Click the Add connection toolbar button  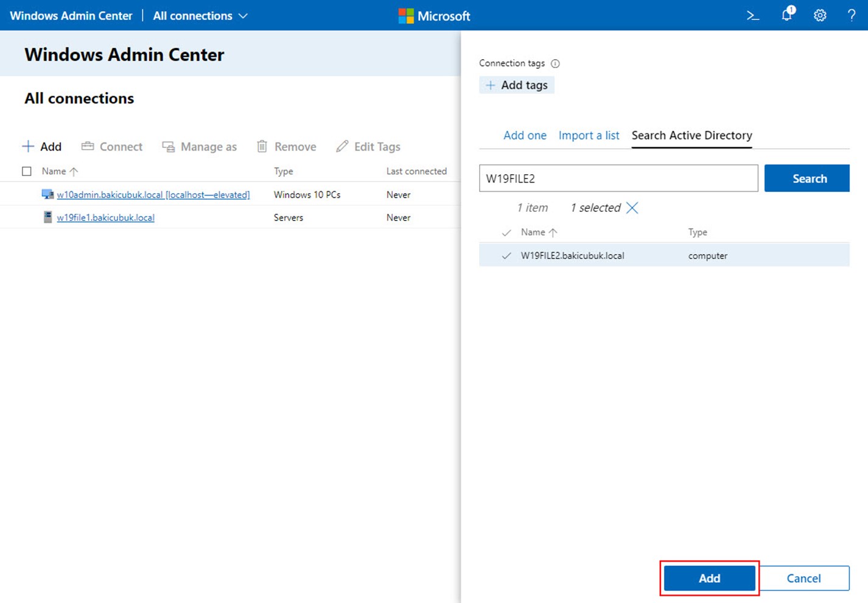42,146
